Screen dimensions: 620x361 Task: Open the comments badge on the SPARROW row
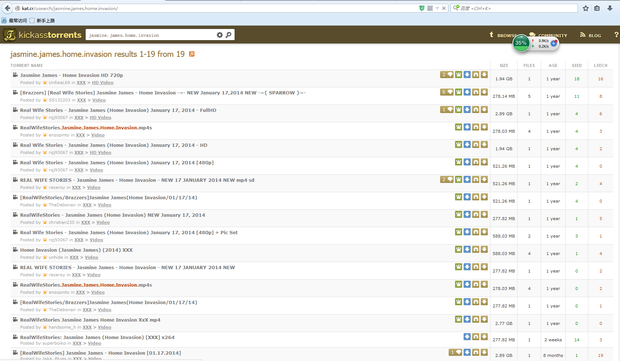coord(447,92)
